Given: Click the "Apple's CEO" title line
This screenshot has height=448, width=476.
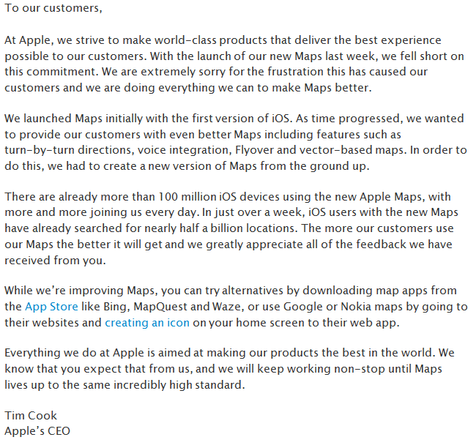Looking at the screenshot, I should [37, 430].
